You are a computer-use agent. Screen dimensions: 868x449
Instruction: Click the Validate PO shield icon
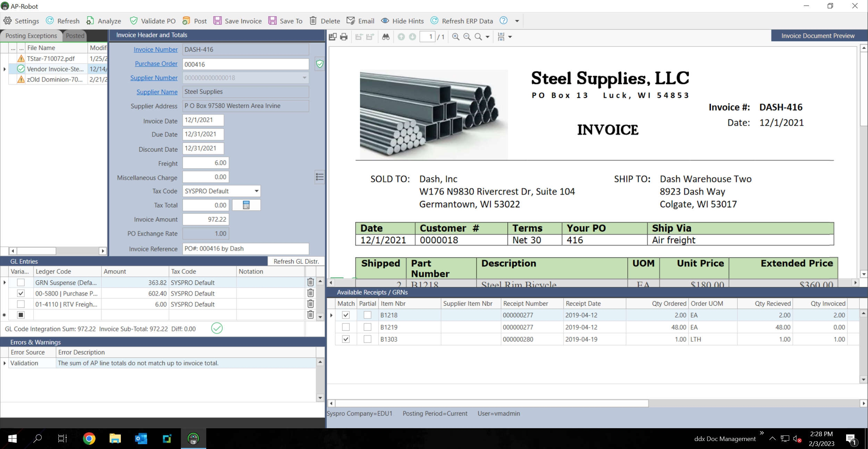coord(134,21)
